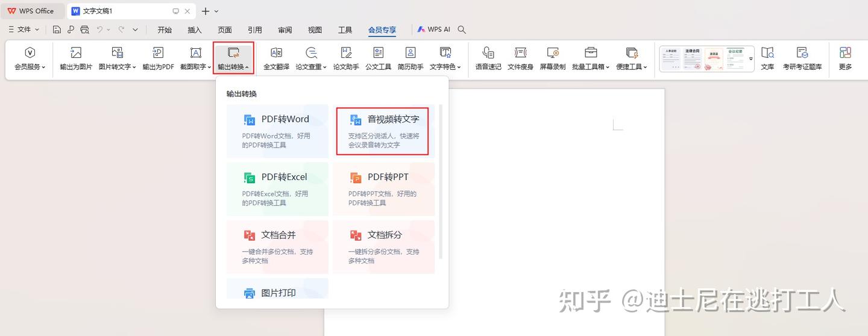Open the 文字特色 tool
The height and width of the screenshot is (336, 868).
click(445, 58)
